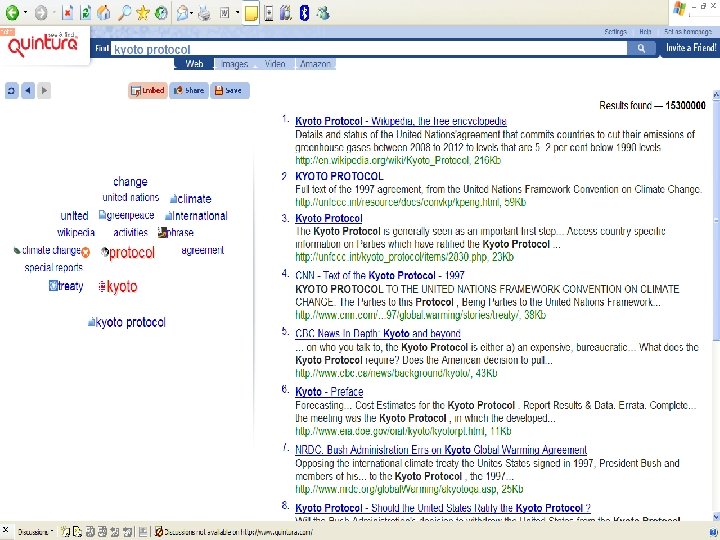Image resolution: width=720 pixels, height=540 pixels.
Task: Select 'united nations' in the cloud
Action: (x=130, y=197)
